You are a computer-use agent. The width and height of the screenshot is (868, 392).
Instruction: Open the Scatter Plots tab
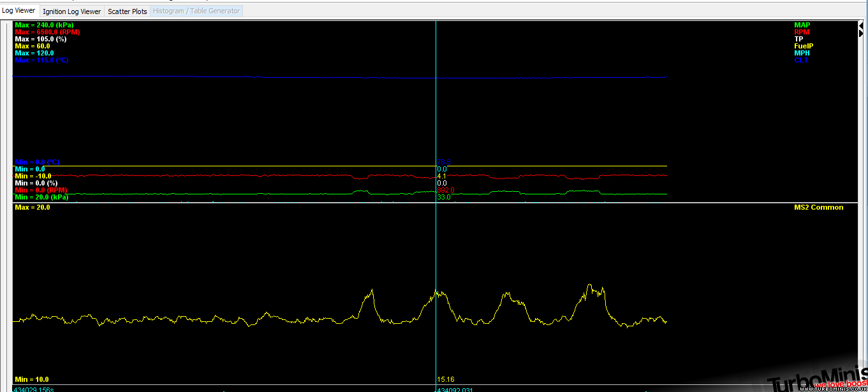click(127, 11)
